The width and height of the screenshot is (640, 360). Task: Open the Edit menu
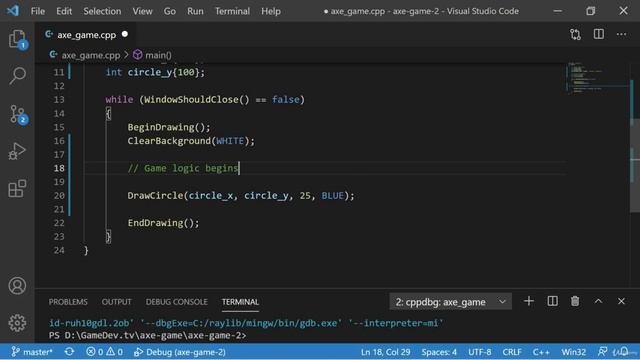click(x=64, y=11)
